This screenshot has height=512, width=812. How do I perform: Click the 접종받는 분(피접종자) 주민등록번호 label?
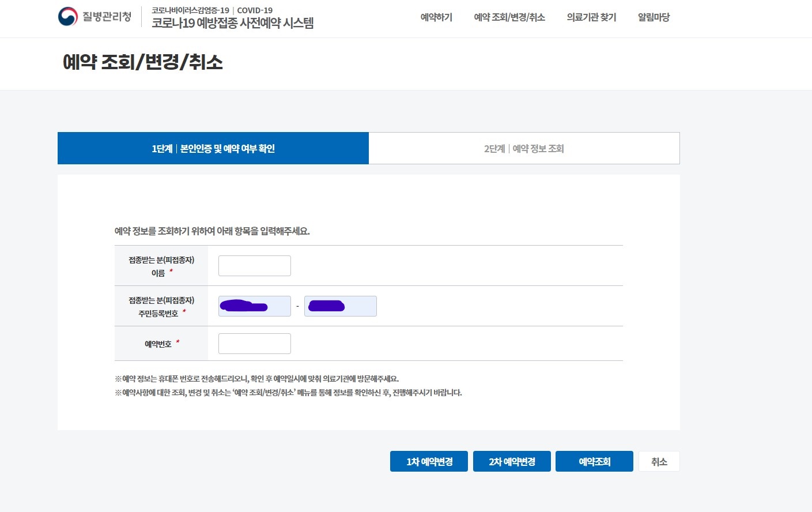click(161, 307)
